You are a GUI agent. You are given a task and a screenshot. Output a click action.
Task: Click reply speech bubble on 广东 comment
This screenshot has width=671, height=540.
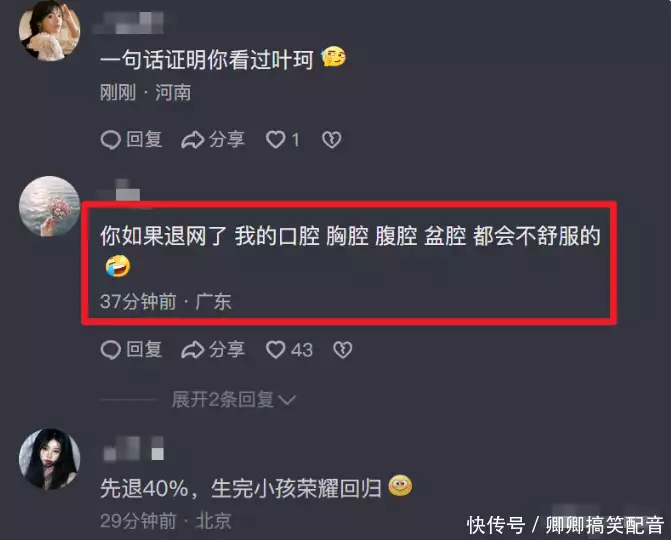[x=110, y=350]
